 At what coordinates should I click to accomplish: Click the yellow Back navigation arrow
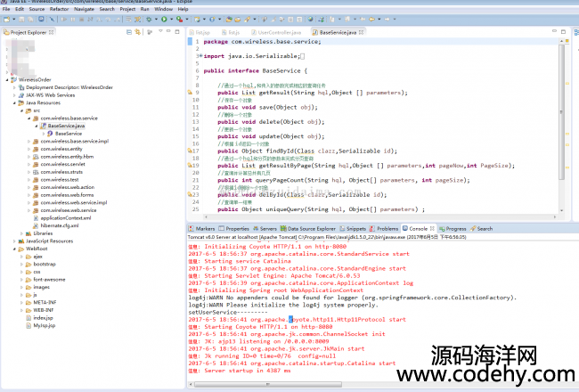click(371, 20)
